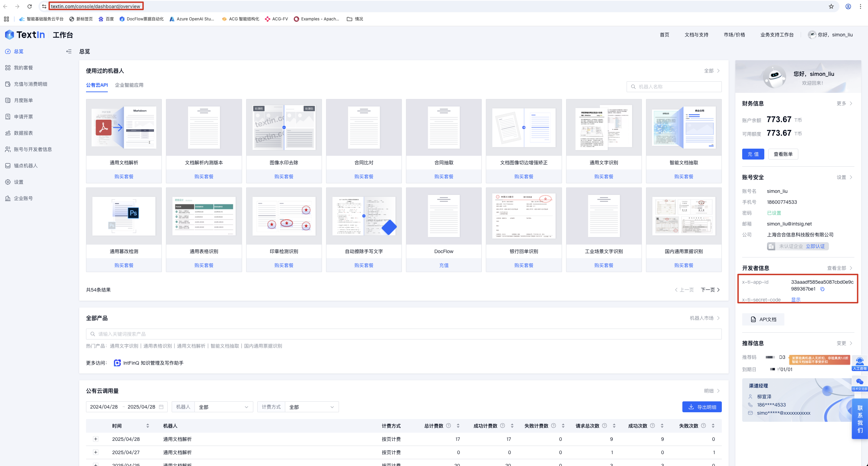Open 市场/价格 in the top navigation
The image size is (868, 466).
[x=734, y=35]
